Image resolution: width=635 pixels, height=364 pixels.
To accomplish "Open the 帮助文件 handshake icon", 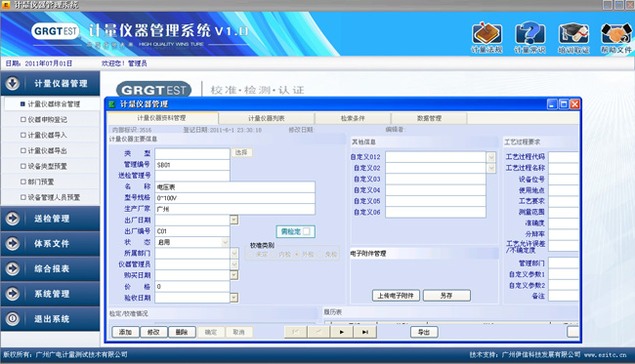I will pos(616,33).
